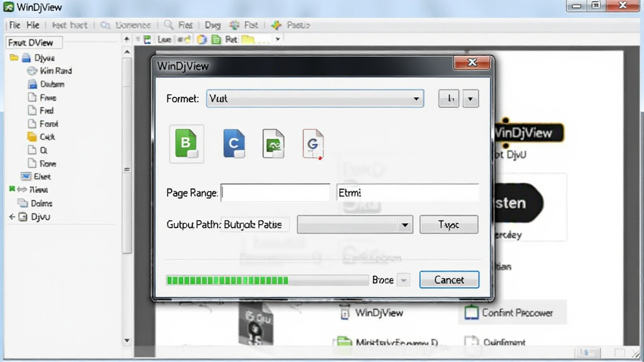Click the magnifier icon beside Fies
This screenshot has width=644, height=362.
[169, 25]
